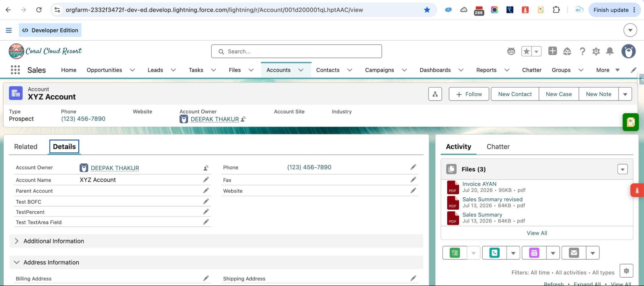Open the App Launcher grid icon
This screenshot has width=644, height=286.
point(15,70)
